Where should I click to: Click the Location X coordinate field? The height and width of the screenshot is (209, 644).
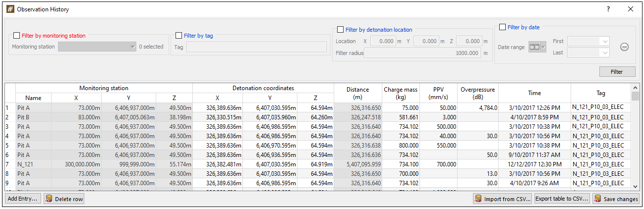383,41
